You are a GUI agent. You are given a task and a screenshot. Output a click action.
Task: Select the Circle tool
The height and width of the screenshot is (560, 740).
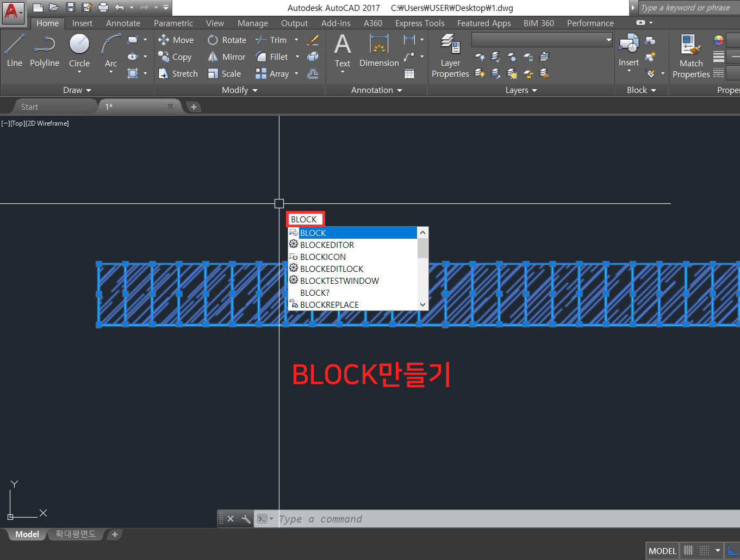[79, 50]
